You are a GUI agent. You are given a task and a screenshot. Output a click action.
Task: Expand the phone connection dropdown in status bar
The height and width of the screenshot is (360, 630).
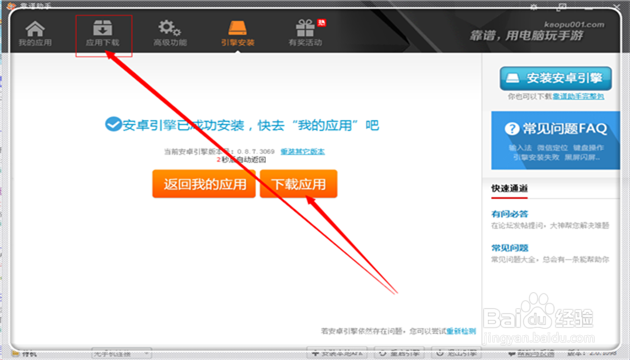pyautogui.click(x=121, y=354)
